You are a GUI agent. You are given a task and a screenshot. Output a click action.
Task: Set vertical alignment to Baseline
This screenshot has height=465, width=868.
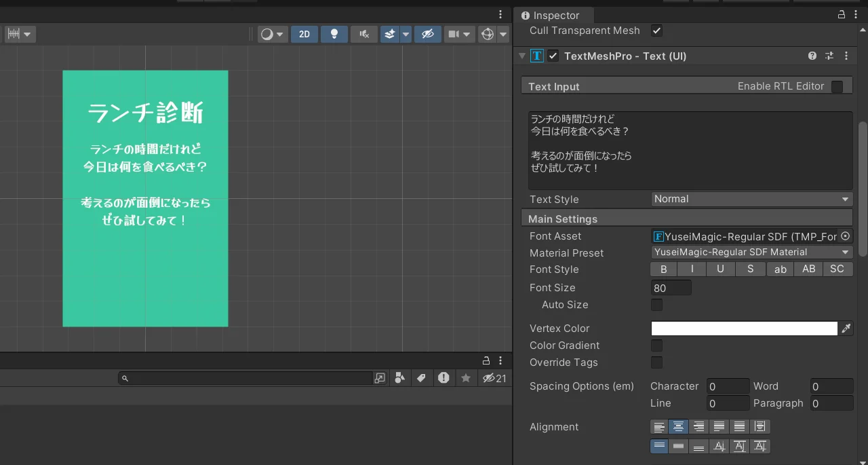coord(719,446)
